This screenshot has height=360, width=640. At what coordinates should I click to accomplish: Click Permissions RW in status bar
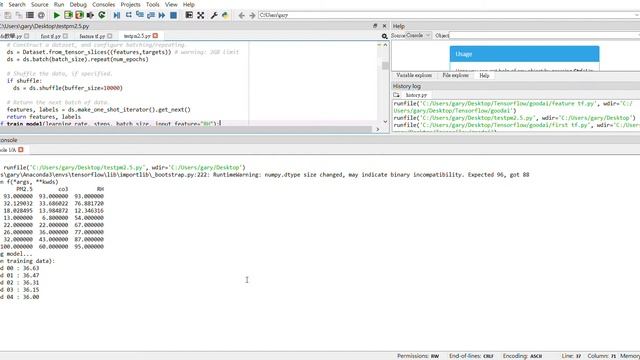tap(418, 356)
